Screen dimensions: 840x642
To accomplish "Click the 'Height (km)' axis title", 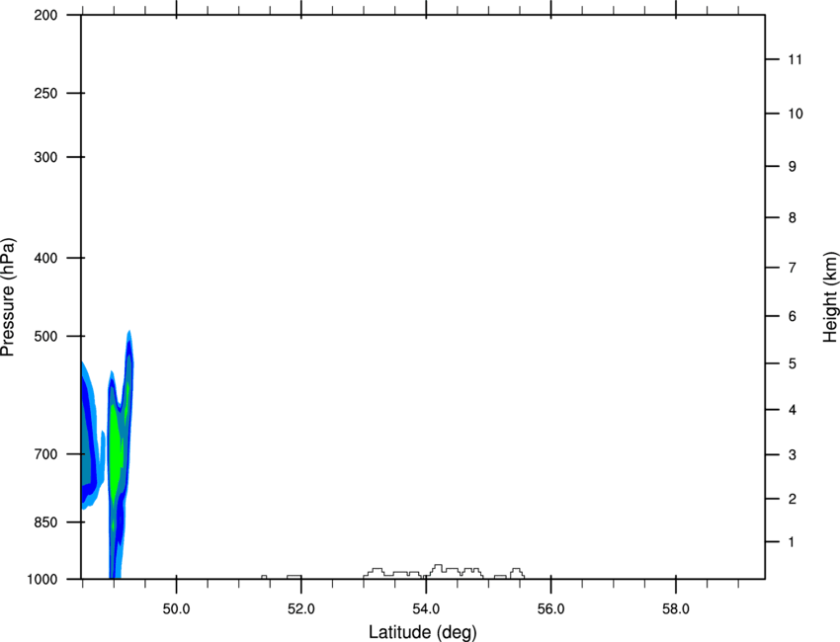I will 830,297.
